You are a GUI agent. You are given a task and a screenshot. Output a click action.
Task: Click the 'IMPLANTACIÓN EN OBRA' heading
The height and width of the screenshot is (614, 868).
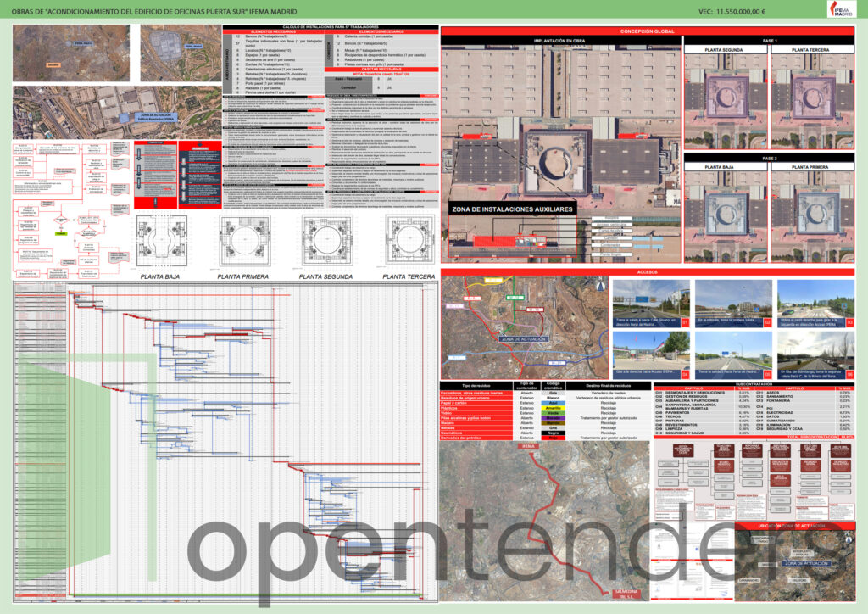click(x=559, y=41)
